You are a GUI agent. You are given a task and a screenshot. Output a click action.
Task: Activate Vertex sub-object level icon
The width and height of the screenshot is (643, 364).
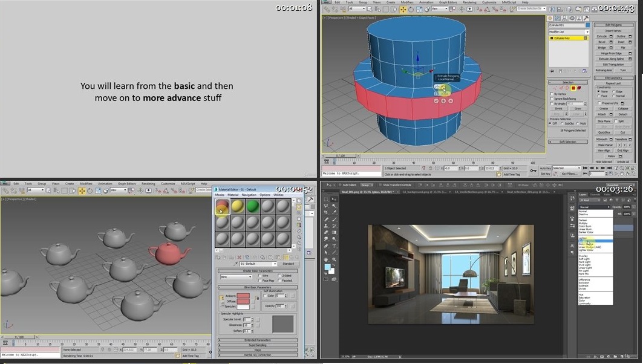555,88
